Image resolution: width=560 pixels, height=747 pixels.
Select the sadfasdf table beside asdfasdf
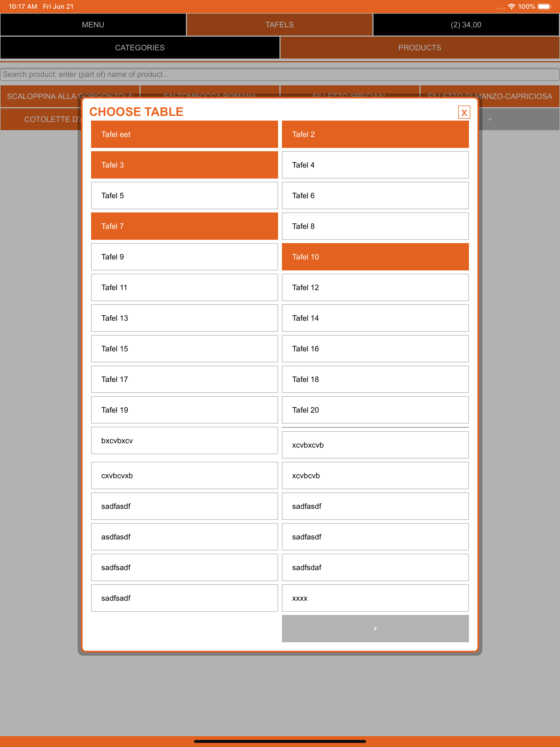click(375, 537)
